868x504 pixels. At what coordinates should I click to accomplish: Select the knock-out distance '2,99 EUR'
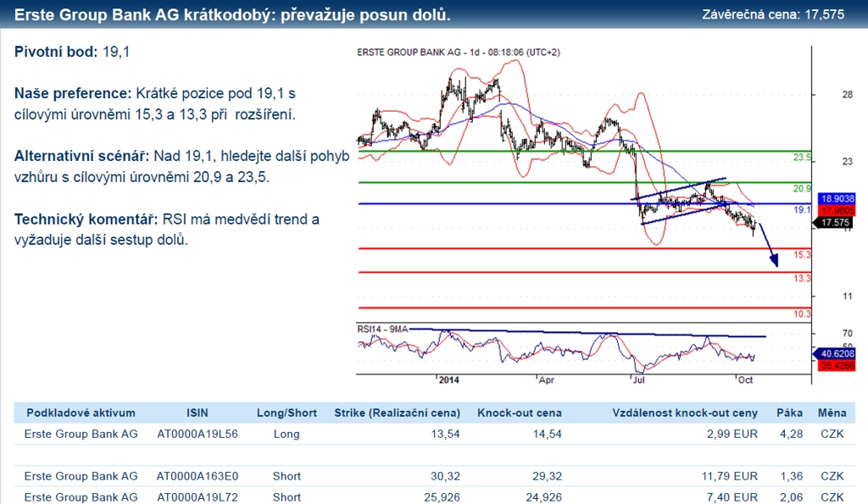732,435
